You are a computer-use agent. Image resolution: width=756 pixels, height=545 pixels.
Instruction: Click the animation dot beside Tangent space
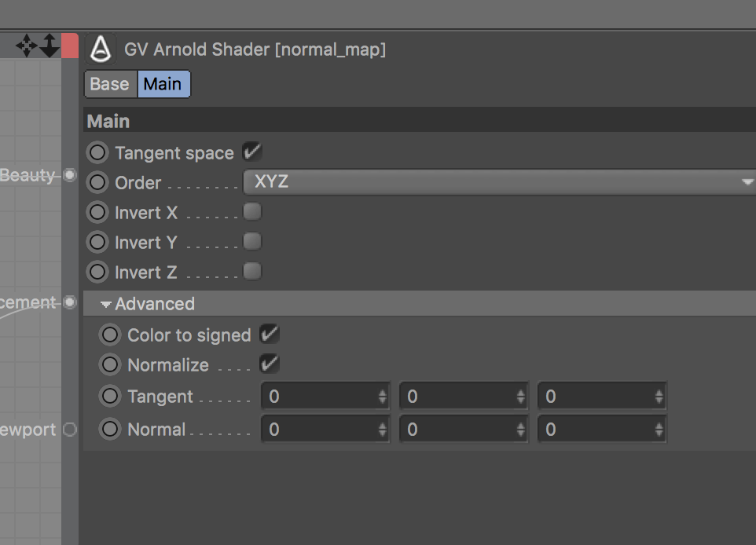click(97, 152)
